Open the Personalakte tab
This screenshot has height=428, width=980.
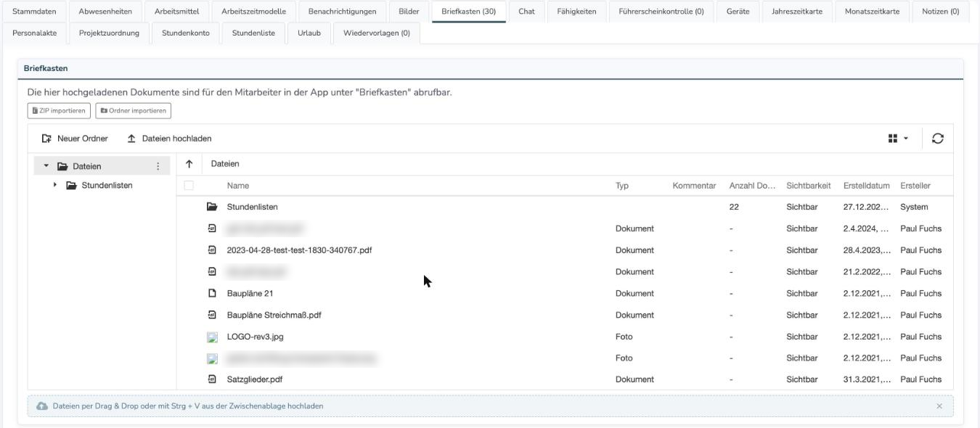tap(34, 33)
